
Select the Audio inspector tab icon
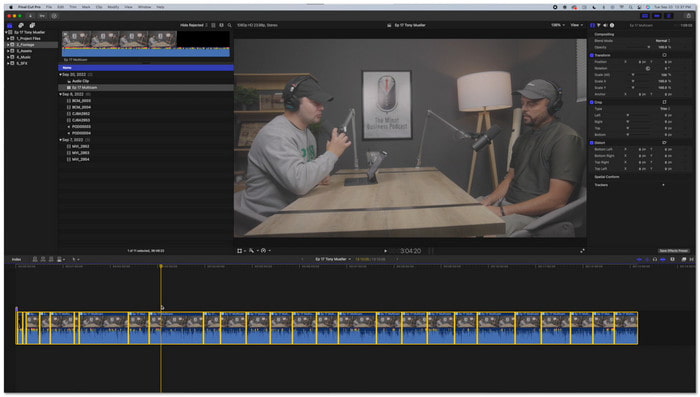[605, 25]
